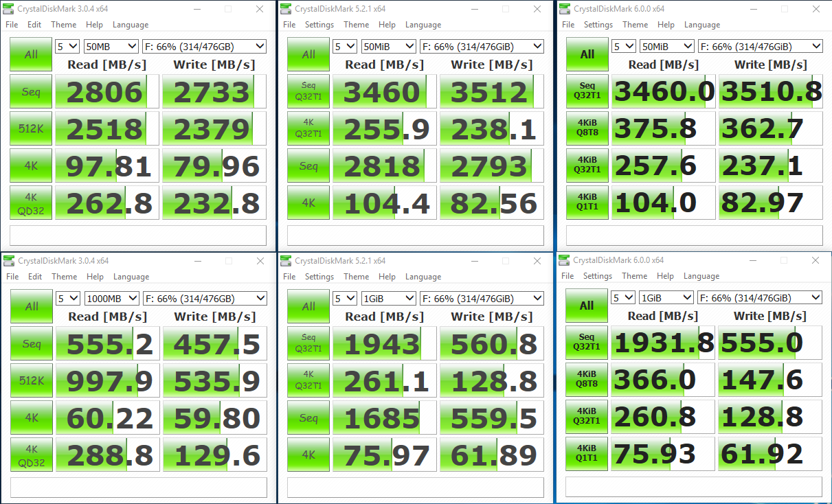The width and height of the screenshot is (832, 504).
Task: Run All tests in 3.0.4 window set to 50MB
Action: pos(31,54)
